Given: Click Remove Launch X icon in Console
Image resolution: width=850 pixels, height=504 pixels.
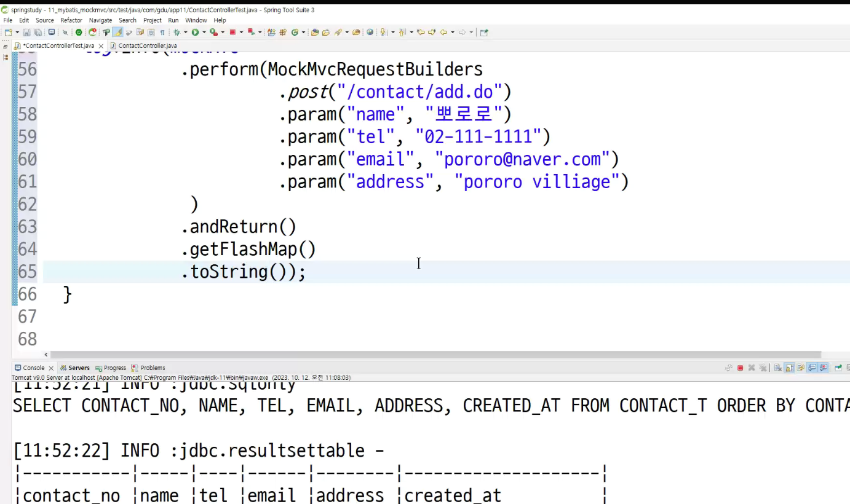Looking at the screenshot, I should coord(752,368).
